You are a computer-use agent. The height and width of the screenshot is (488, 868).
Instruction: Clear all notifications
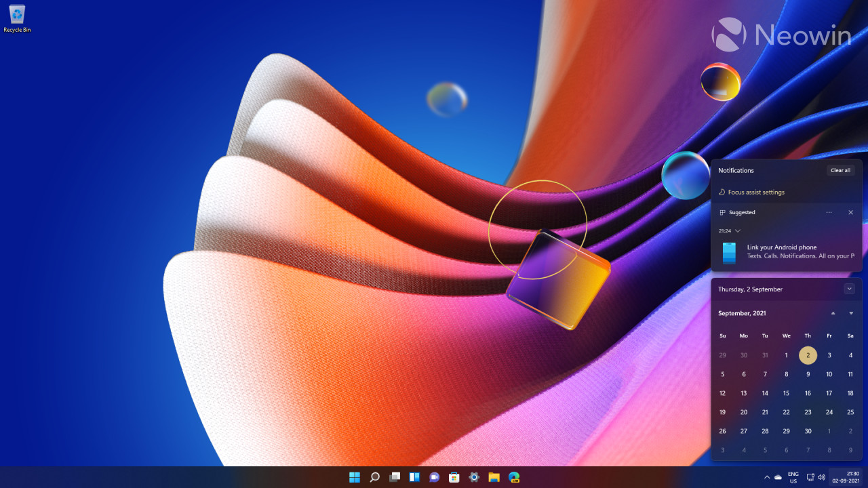840,170
